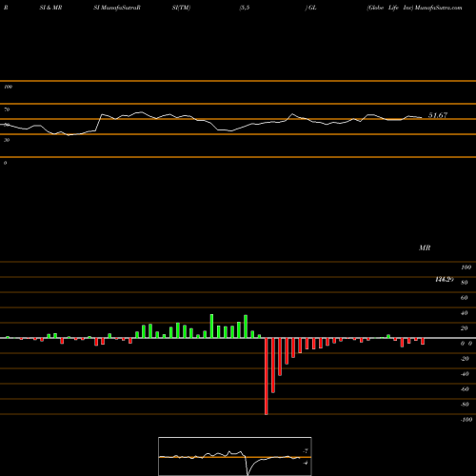The width and height of the screenshot is (476, 476).
Task: Click the histogram axis label 100
Action: [x=466, y=268]
